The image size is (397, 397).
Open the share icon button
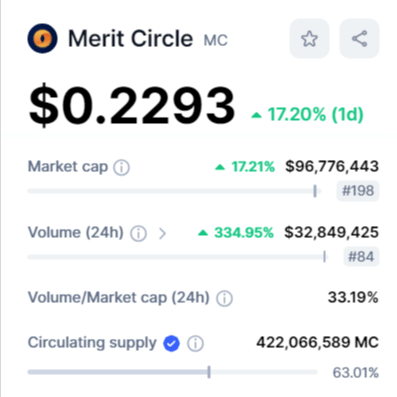[x=359, y=39]
